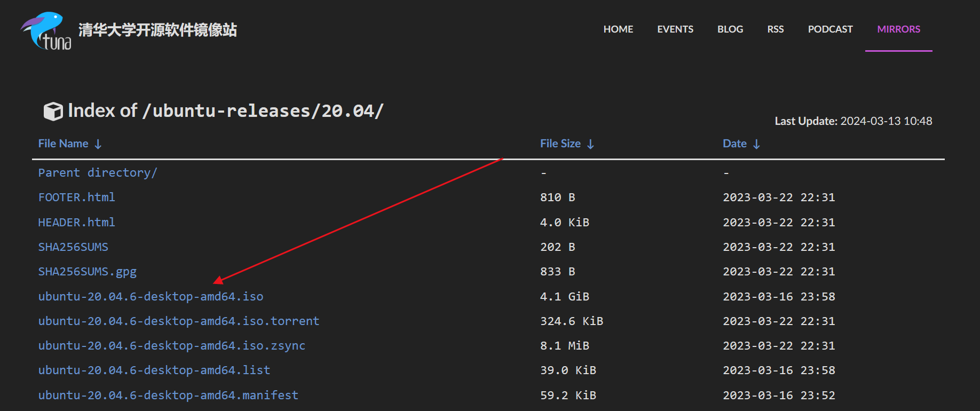Download the SHA256SUMS file

coord(73,247)
